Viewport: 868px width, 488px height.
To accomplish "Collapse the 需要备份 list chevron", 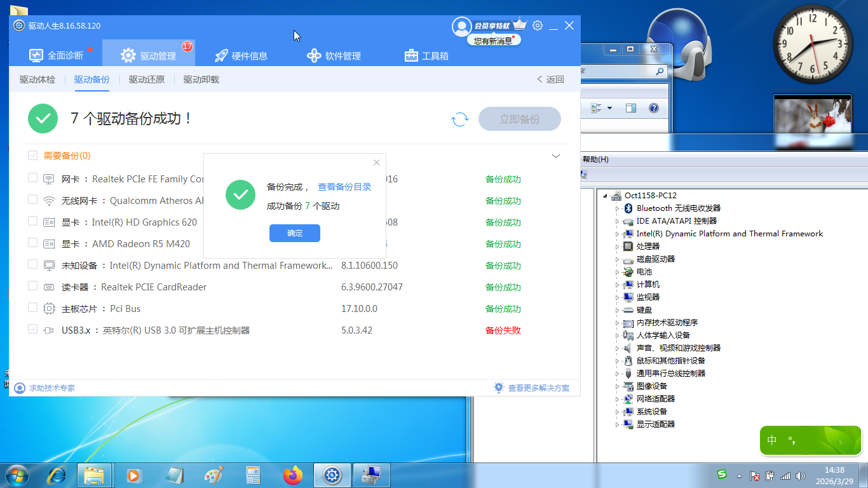I will (556, 156).
